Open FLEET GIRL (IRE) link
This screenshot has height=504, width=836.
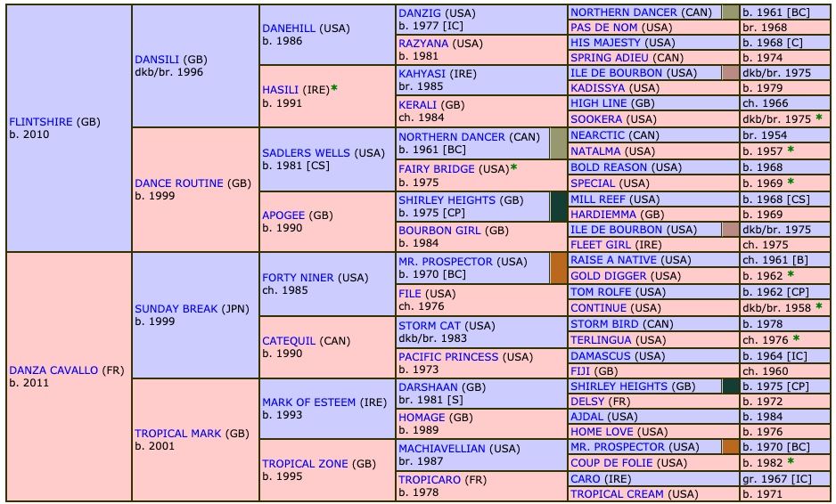click(601, 245)
